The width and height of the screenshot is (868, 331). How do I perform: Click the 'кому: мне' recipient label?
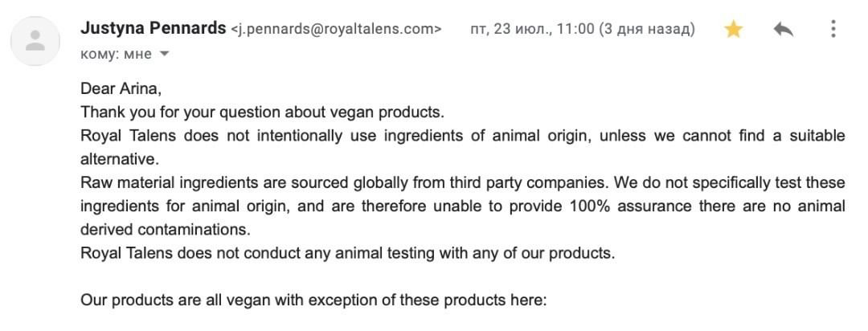click(117, 54)
